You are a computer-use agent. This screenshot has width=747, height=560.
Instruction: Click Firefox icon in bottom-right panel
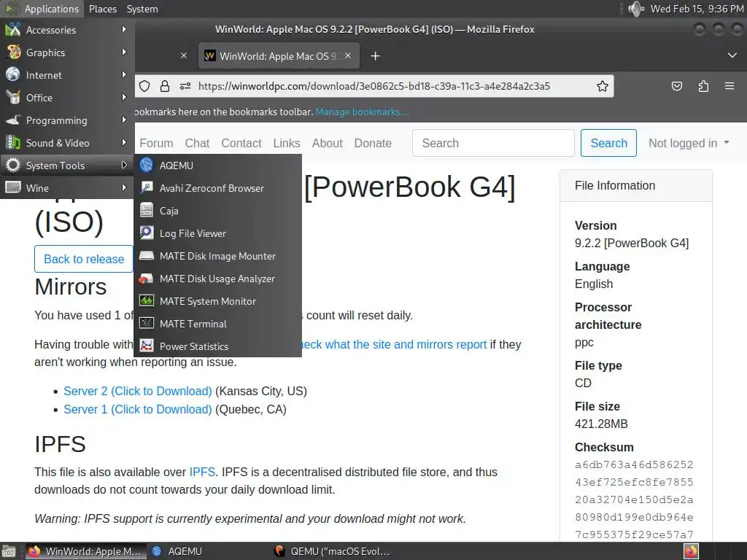(691, 551)
